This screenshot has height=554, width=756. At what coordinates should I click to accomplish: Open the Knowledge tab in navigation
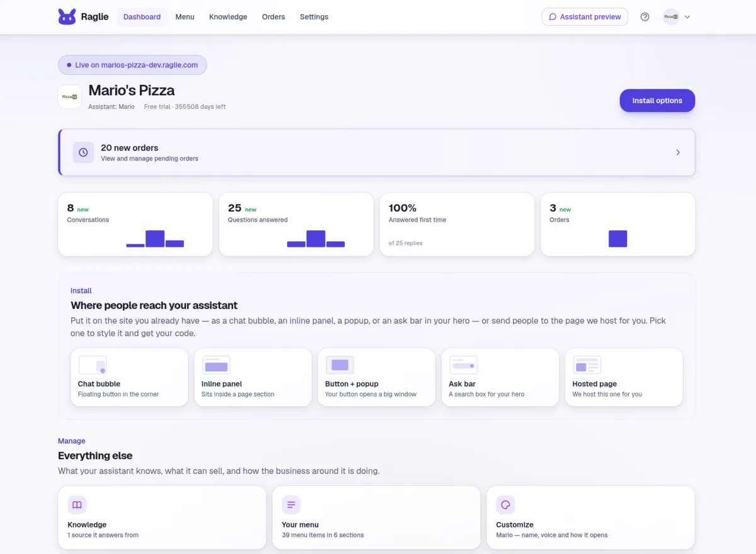228,17
